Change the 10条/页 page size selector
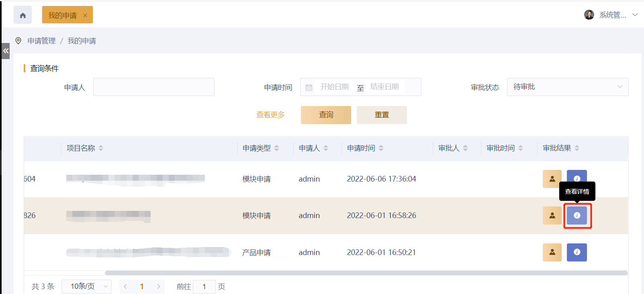The image size is (644, 294). click(x=86, y=286)
